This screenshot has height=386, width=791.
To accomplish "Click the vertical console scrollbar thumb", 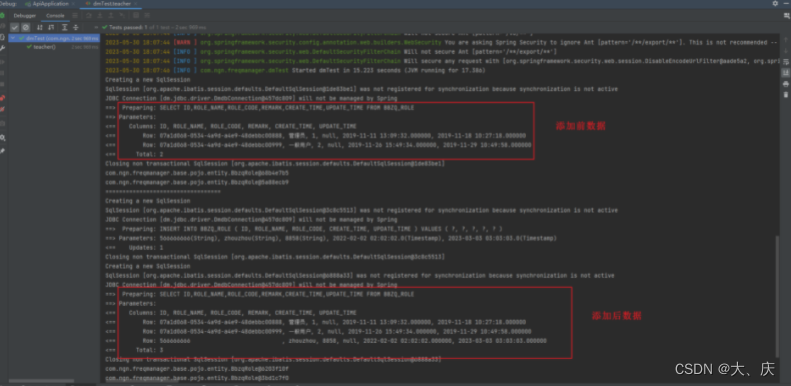I will (777, 296).
